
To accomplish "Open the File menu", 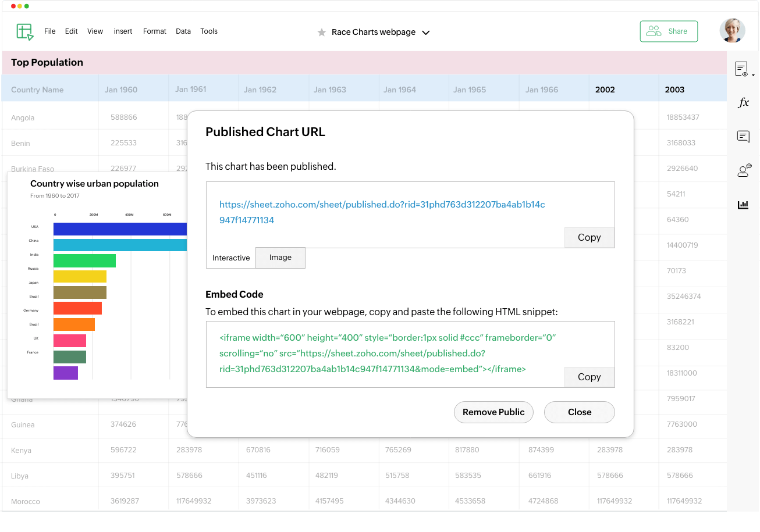I will [50, 31].
